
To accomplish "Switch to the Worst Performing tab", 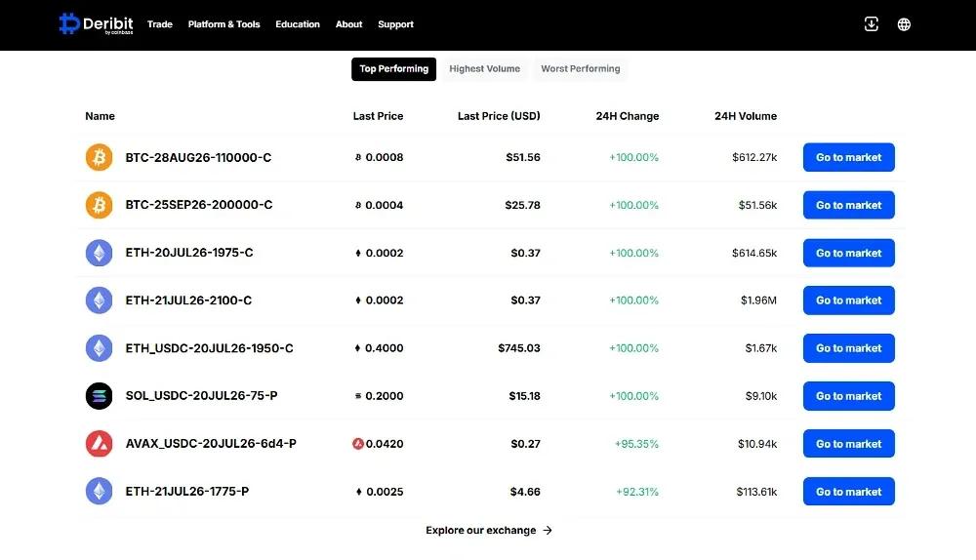I will pyautogui.click(x=580, y=69).
